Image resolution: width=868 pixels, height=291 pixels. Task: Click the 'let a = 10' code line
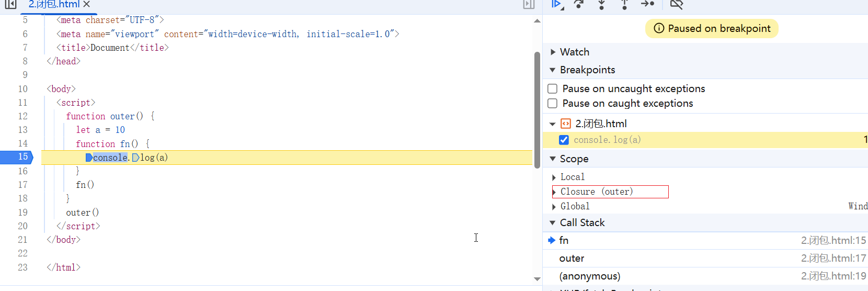(x=100, y=130)
